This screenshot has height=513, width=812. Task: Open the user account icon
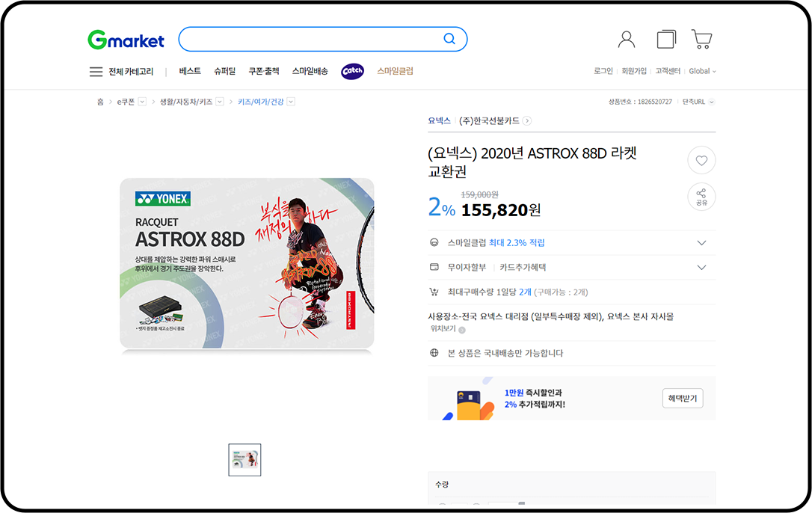[x=627, y=40]
